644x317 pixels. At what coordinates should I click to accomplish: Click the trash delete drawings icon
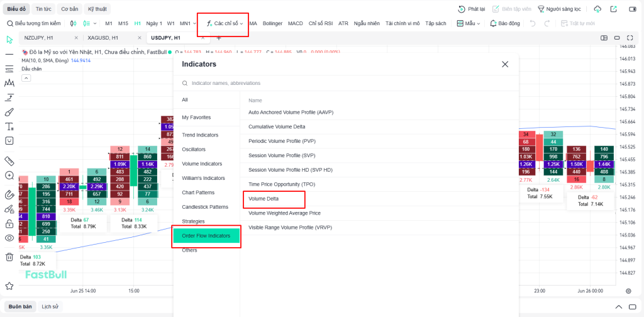tap(9, 257)
